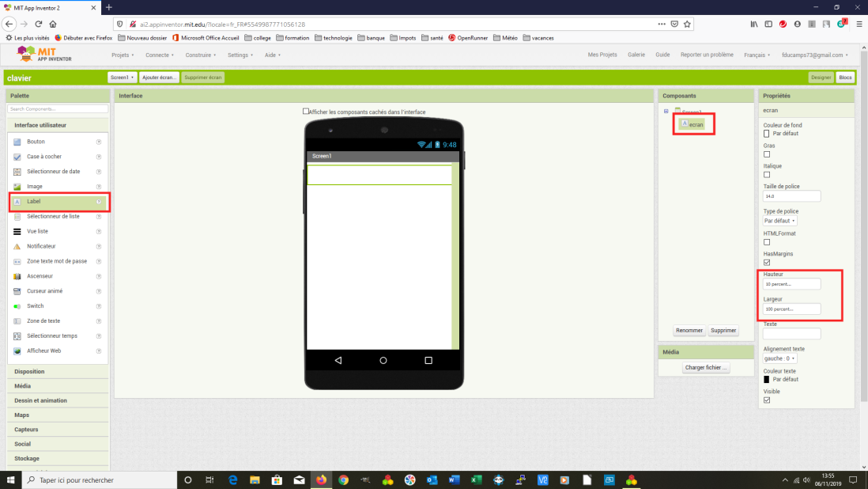868x489 pixels.
Task: Check Afficher les composants cachés checkbox
Action: coord(307,112)
